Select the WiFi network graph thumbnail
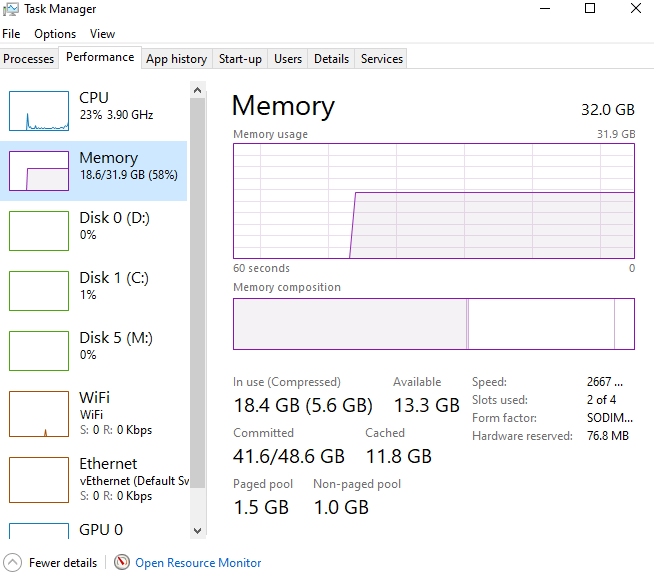The image size is (654, 580). click(39, 413)
